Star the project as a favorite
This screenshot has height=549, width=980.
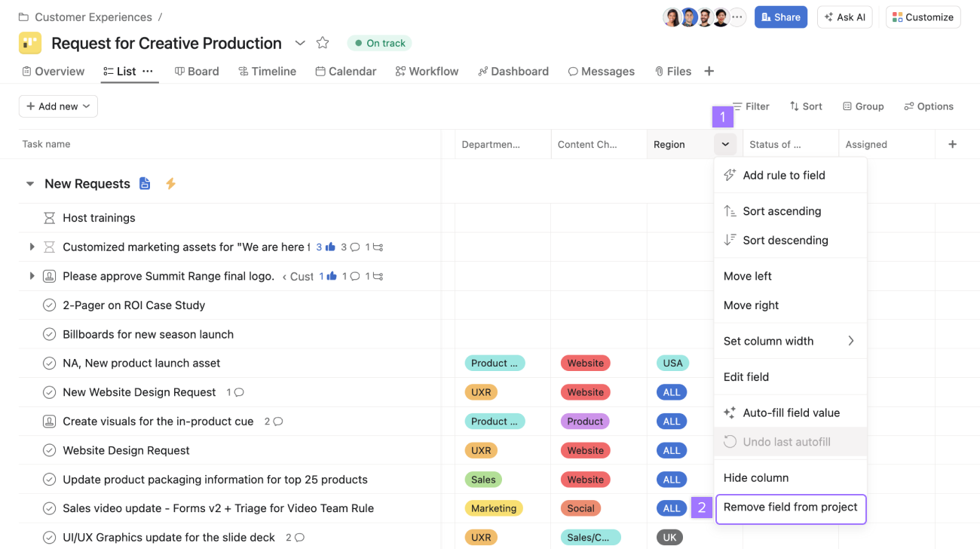point(323,43)
